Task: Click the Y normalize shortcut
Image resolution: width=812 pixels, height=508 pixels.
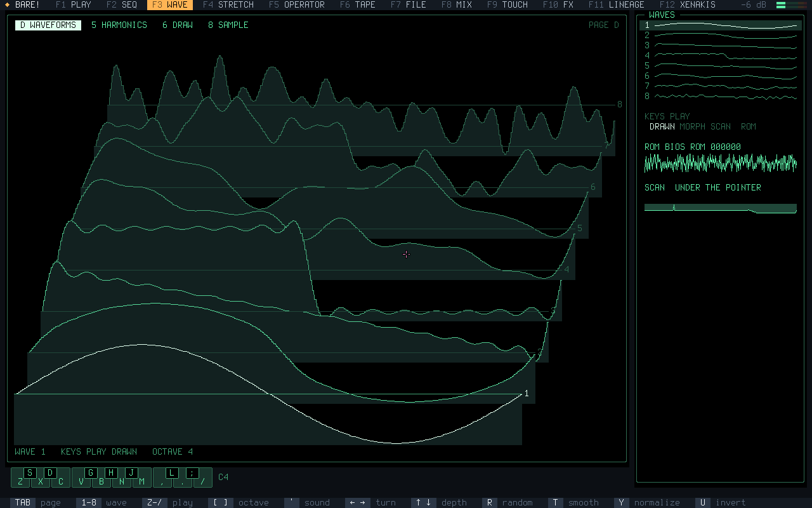Action: 647,503
